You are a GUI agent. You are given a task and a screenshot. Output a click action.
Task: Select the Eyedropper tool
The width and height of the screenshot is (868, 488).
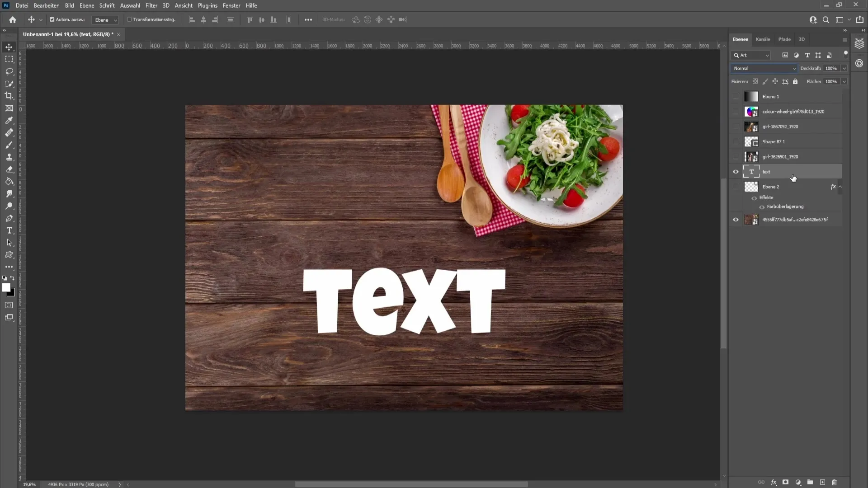pyautogui.click(x=9, y=120)
